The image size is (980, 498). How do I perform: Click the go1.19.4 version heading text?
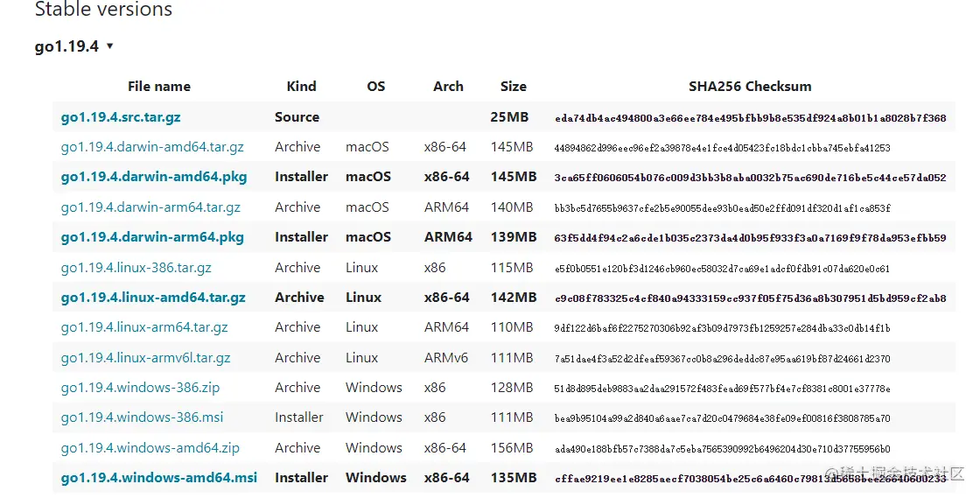pyautogui.click(x=66, y=46)
